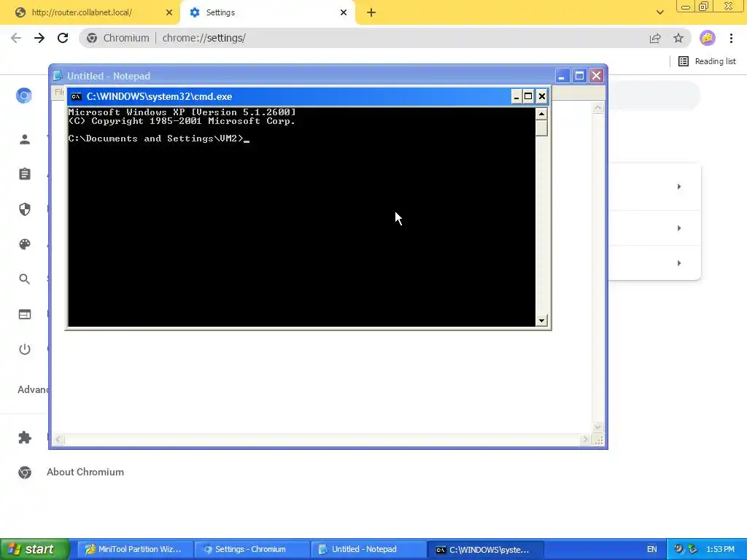Click the Notepad horizontal scroll left arrow
This screenshot has height=560, width=747.
click(58, 440)
